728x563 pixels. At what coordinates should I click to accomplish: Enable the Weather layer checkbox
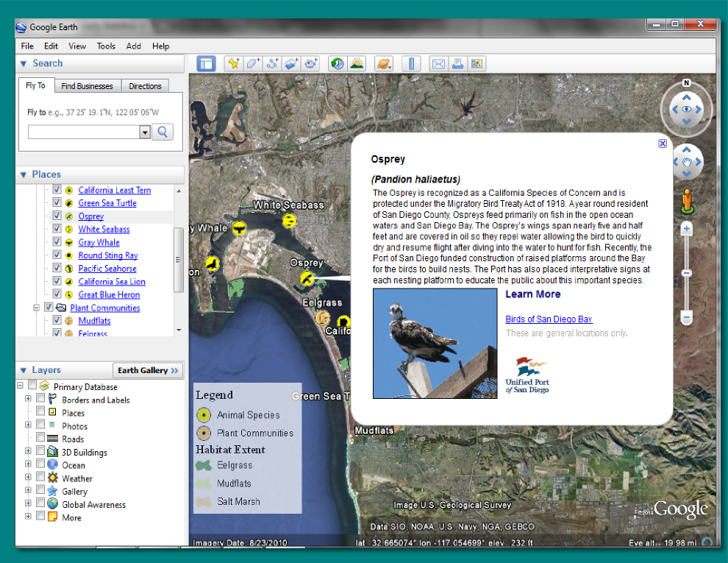[40, 477]
